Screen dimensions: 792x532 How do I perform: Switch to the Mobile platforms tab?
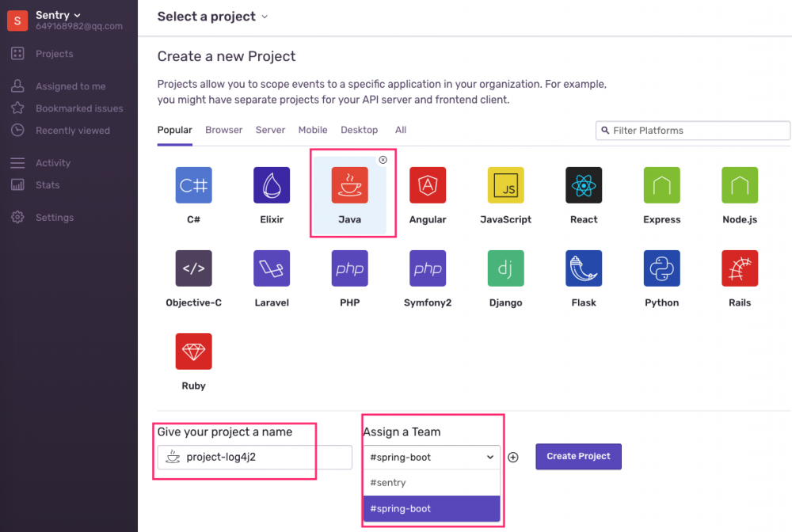tap(313, 130)
